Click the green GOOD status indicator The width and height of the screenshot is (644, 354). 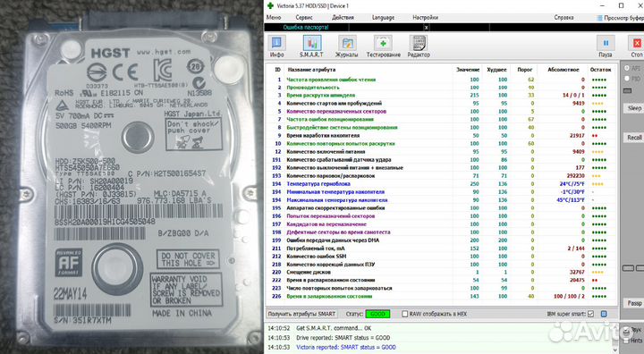click(377, 314)
